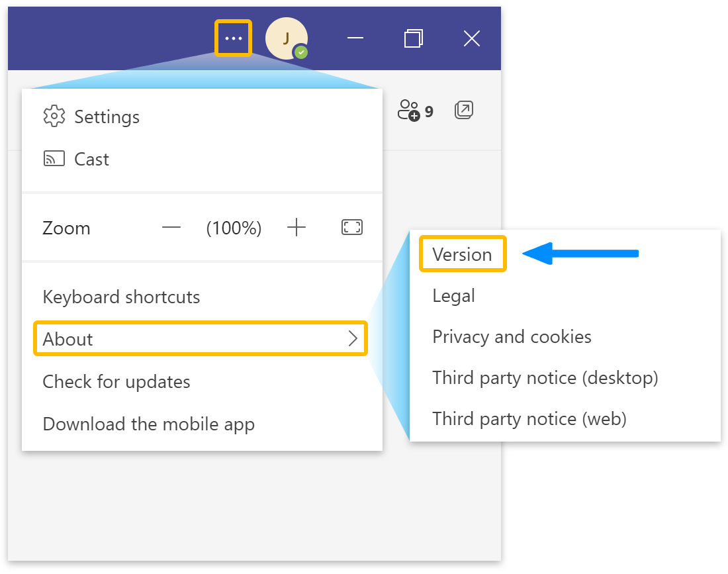The image size is (728, 574).
Task: Click the (100%) zoom level indicator
Action: pos(234,228)
